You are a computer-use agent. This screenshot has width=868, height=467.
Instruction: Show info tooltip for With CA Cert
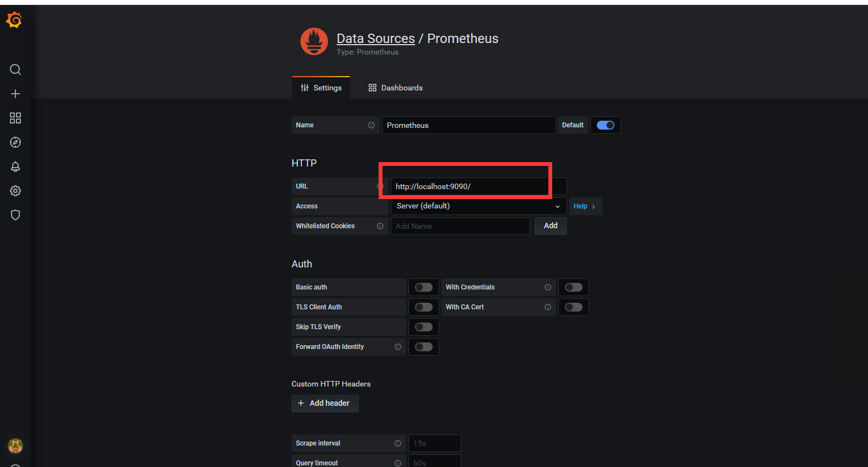click(548, 307)
